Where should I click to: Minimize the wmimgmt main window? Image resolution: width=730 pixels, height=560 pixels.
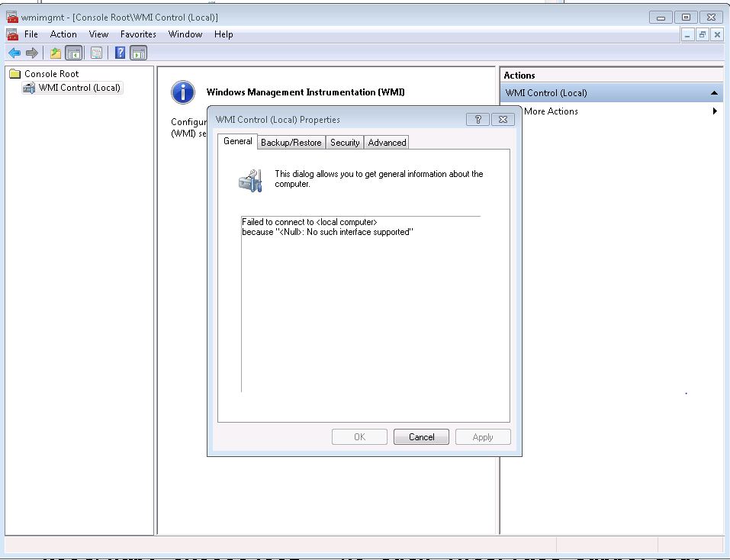[x=661, y=18]
